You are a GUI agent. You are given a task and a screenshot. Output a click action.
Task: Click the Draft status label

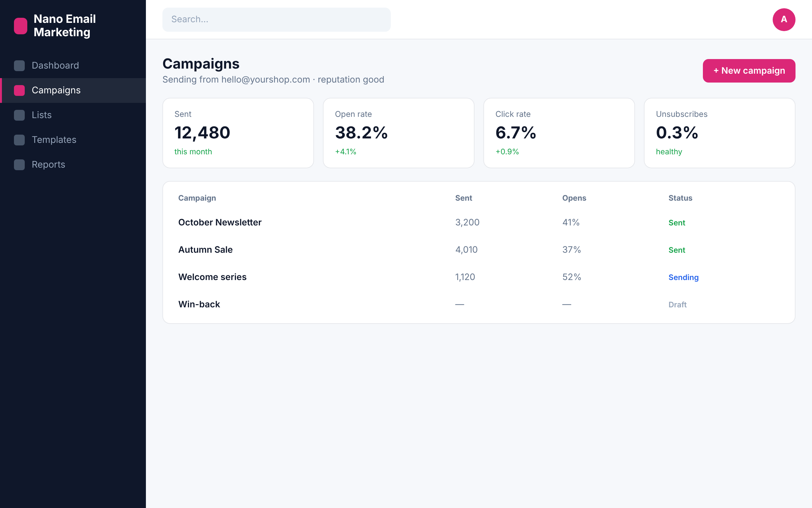click(678, 305)
